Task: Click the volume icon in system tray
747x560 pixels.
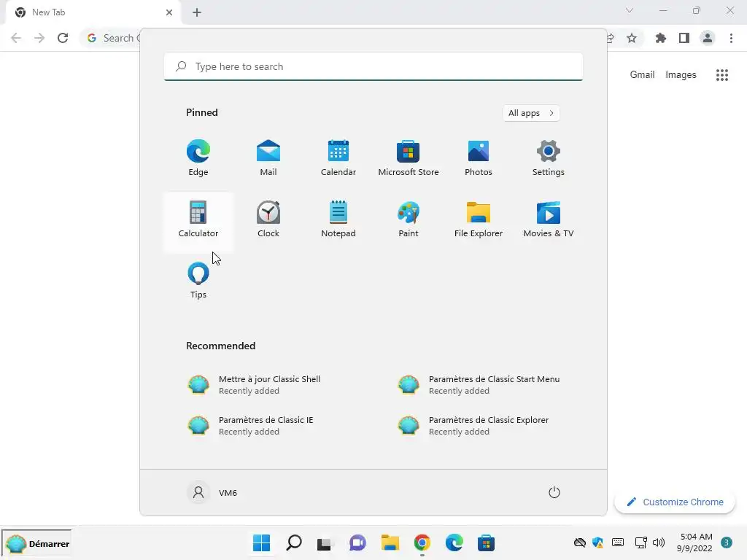Action: coord(659,542)
